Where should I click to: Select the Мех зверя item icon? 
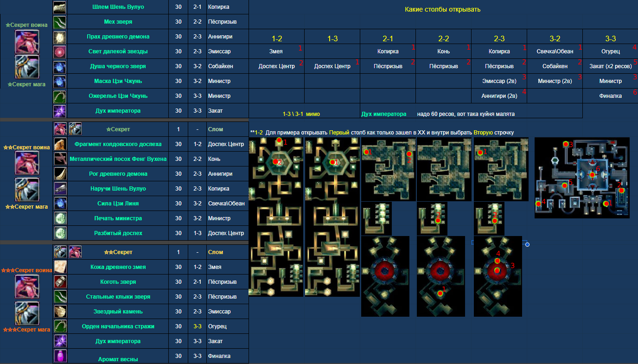[60, 22]
